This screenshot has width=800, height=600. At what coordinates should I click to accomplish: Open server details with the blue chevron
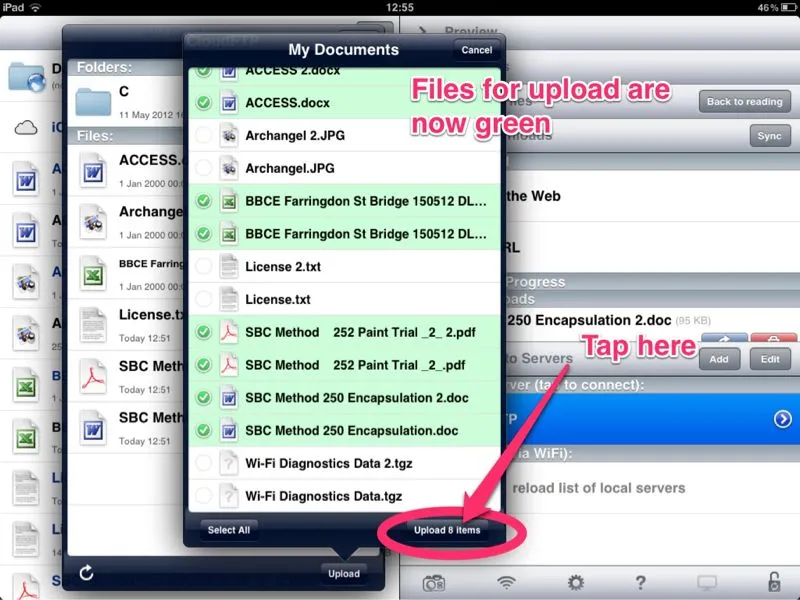pos(782,419)
